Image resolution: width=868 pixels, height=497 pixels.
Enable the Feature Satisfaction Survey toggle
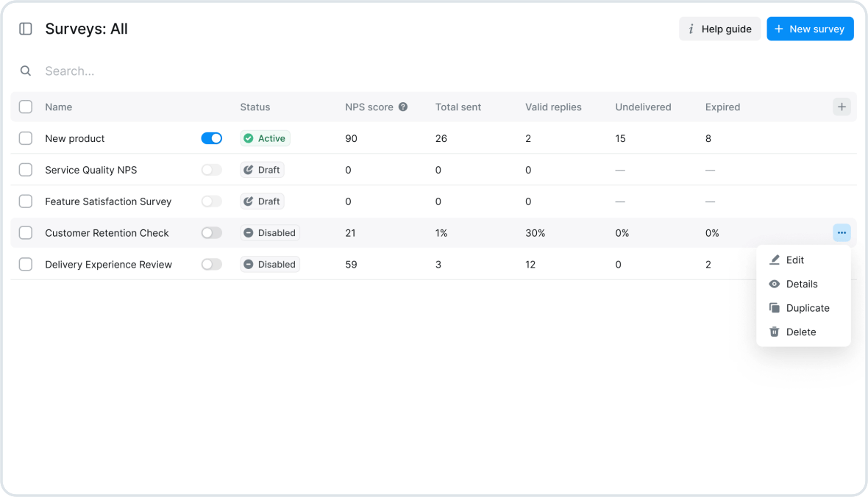point(211,201)
